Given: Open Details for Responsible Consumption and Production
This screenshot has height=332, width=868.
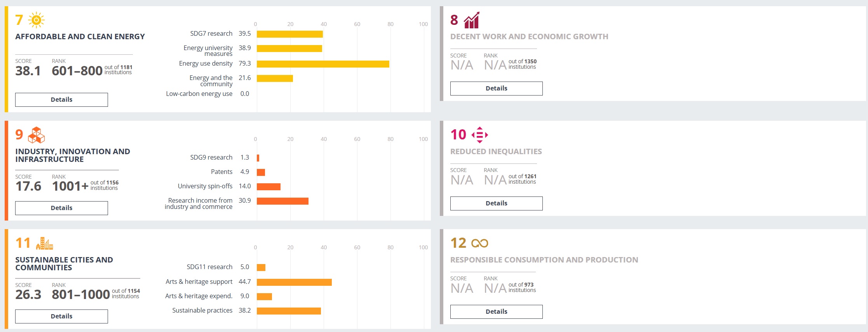Looking at the screenshot, I should (x=496, y=311).
